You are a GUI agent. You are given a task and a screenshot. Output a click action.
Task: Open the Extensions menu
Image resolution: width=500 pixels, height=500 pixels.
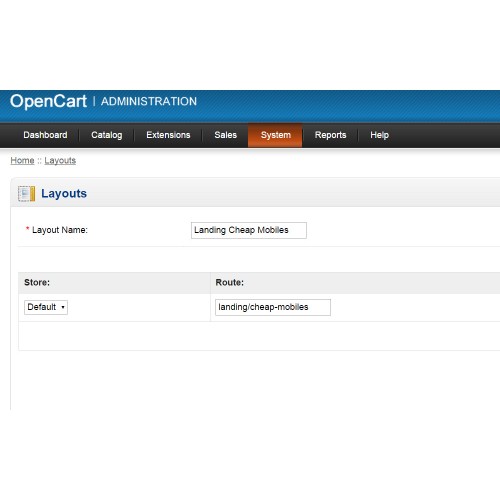[x=168, y=135]
